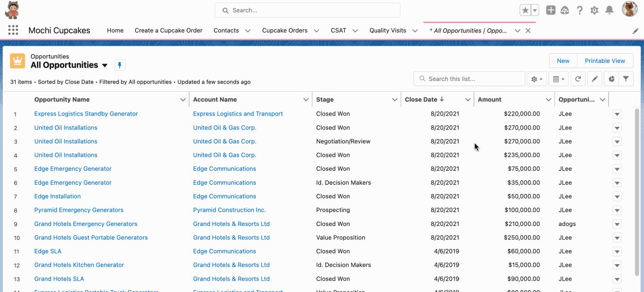Open the favorites list dropdown arrow
644x292 pixels.
pyautogui.click(x=535, y=10)
